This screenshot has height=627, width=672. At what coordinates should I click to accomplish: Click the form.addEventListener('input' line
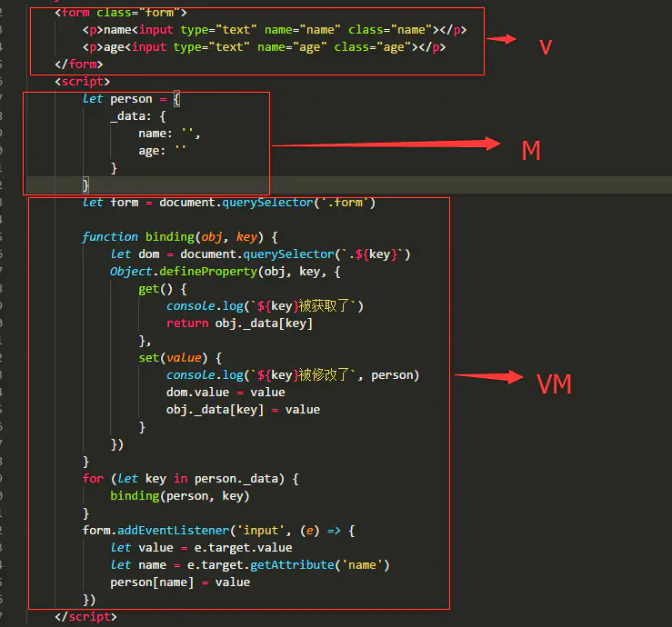pyautogui.click(x=218, y=531)
